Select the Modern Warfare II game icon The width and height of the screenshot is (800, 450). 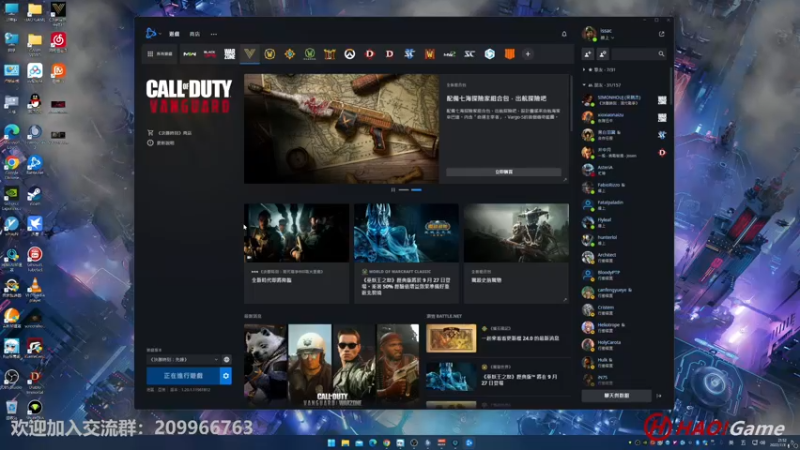coord(190,54)
